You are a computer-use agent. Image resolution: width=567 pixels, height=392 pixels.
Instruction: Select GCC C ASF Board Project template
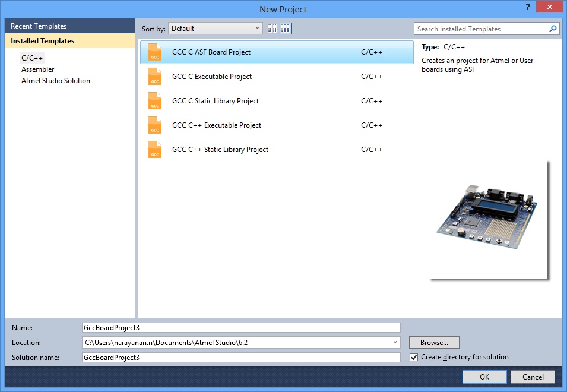coord(277,52)
